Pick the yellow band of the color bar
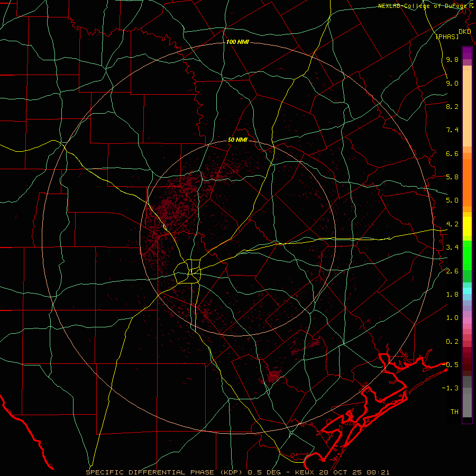This screenshot has height=476, width=476. [467, 226]
